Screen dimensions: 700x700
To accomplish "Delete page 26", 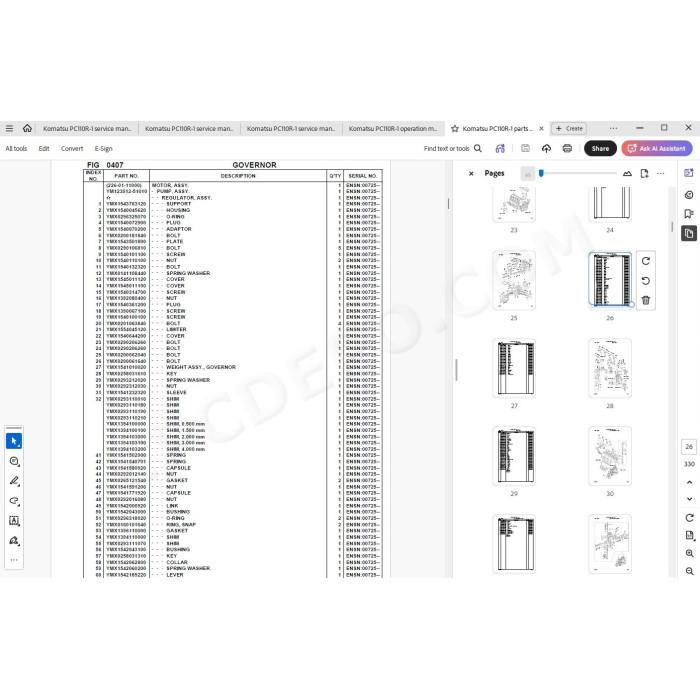I will [646, 300].
